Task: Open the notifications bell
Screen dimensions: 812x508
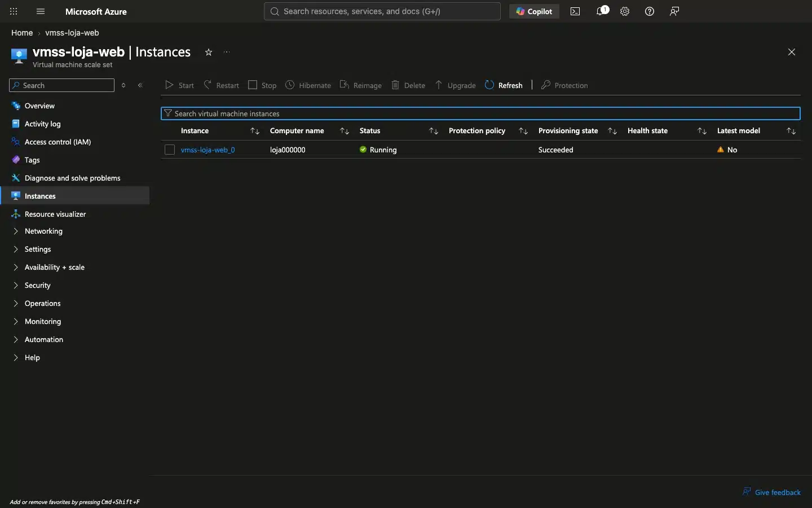Action: tap(602, 11)
